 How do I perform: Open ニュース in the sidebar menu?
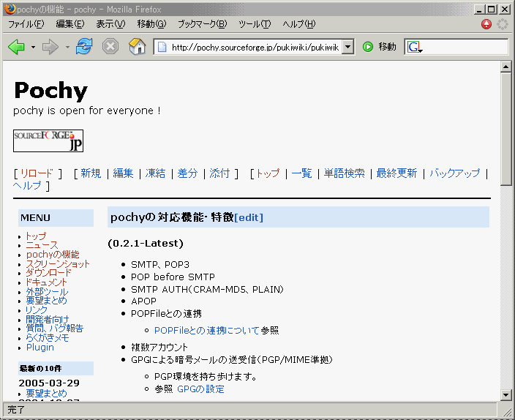click(x=42, y=245)
